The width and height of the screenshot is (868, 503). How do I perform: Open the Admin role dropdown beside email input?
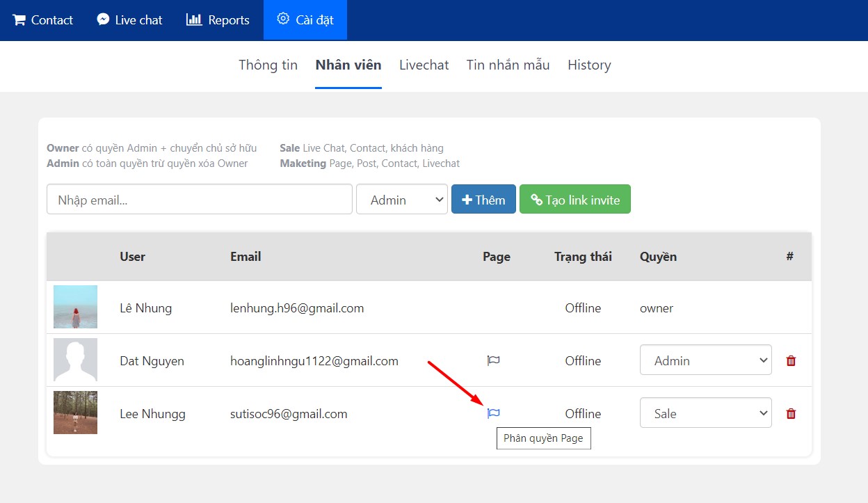401,200
